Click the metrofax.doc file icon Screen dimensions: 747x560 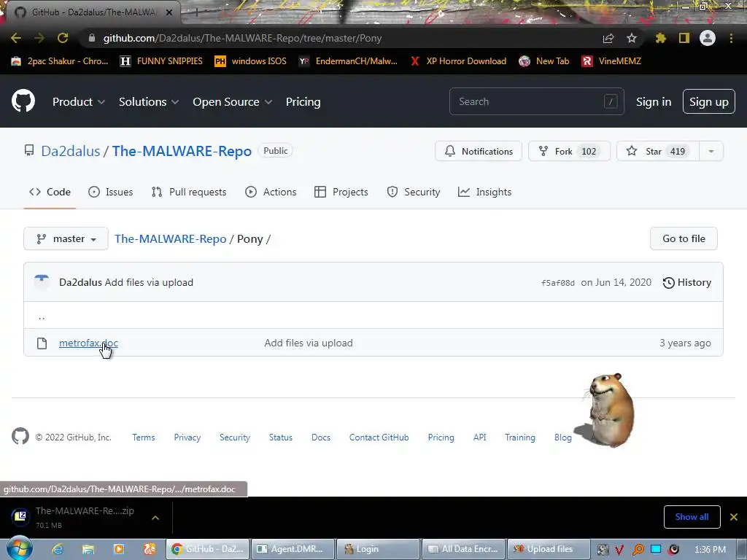42,343
